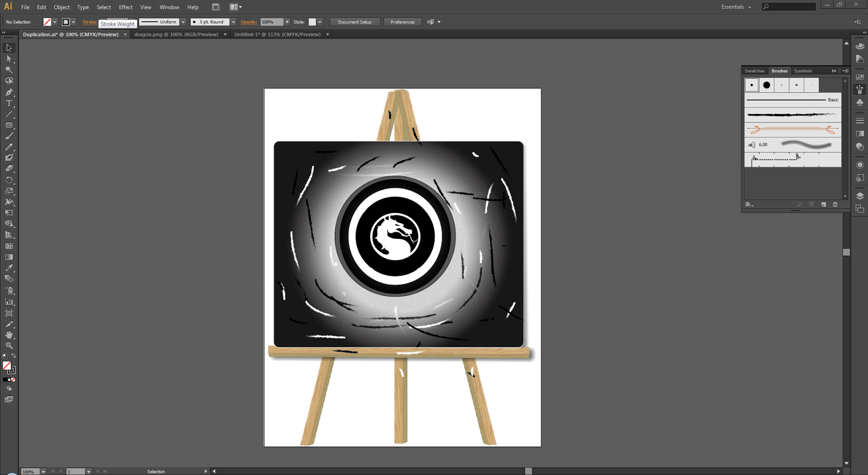868x475 pixels.
Task: Click the orange Stroke label link
Action: pyautogui.click(x=90, y=22)
